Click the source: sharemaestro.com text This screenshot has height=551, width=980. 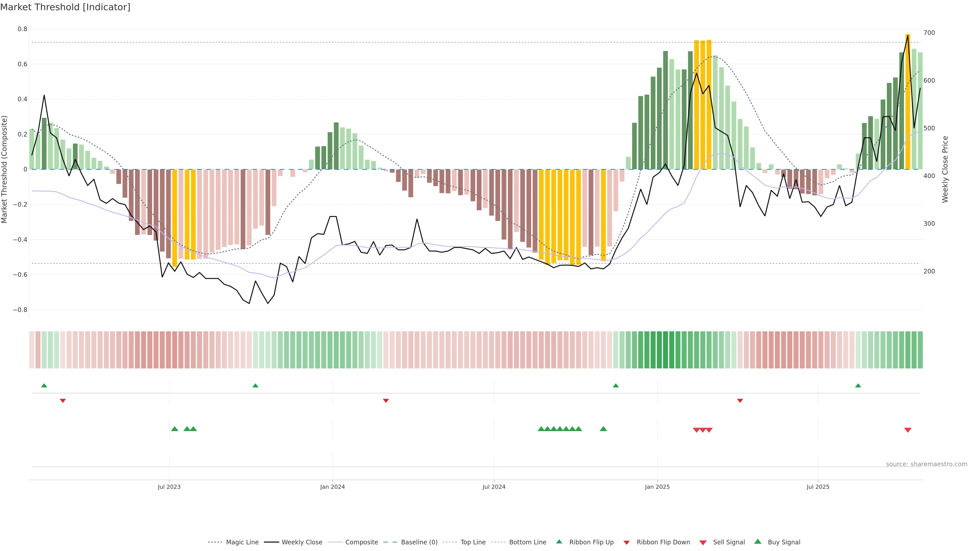[926, 464]
